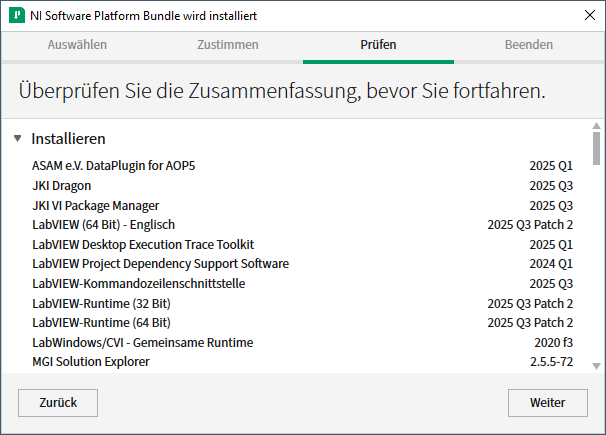Select the Prüfen tab

378,45
